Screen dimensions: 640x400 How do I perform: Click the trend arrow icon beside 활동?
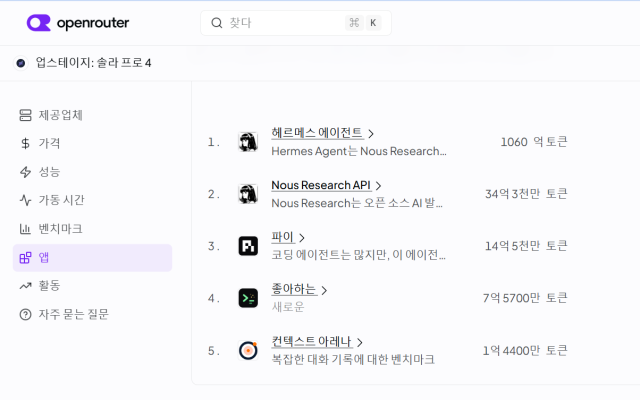25,286
